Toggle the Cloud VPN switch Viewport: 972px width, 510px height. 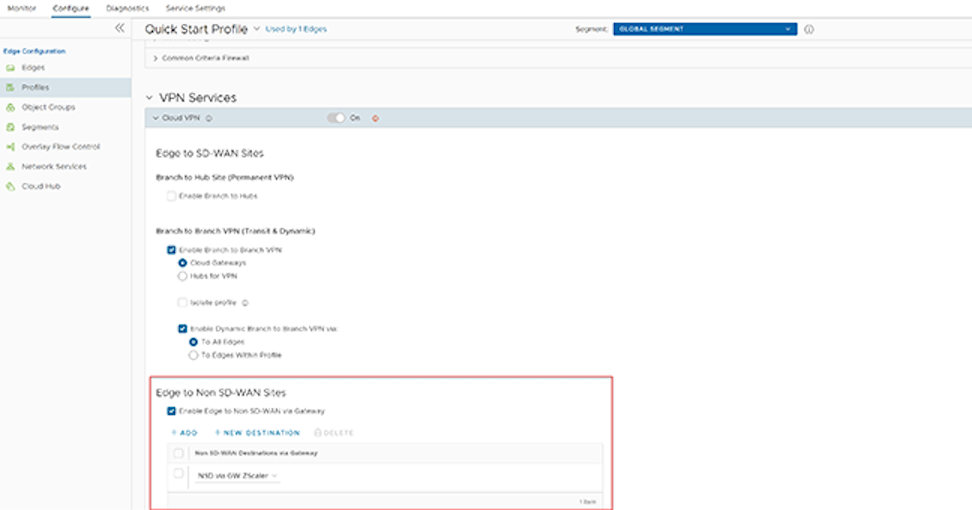(x=336, y=118)
